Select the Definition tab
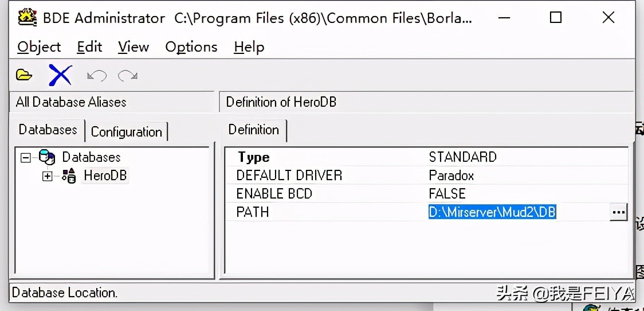 pyautogui.click(x=253, y=130)
